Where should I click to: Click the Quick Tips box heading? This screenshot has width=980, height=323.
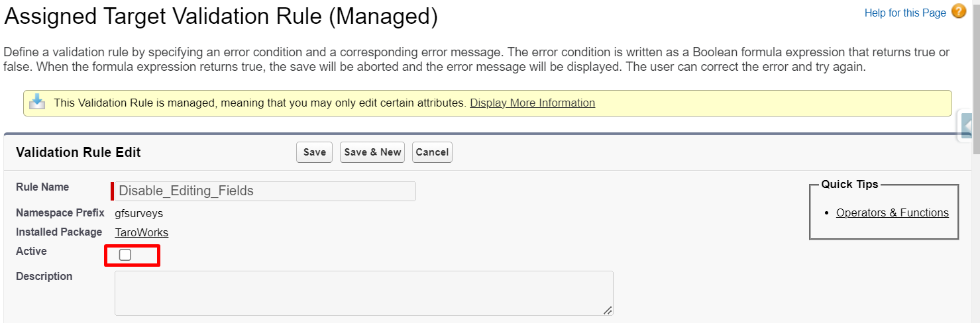[849, 185]
